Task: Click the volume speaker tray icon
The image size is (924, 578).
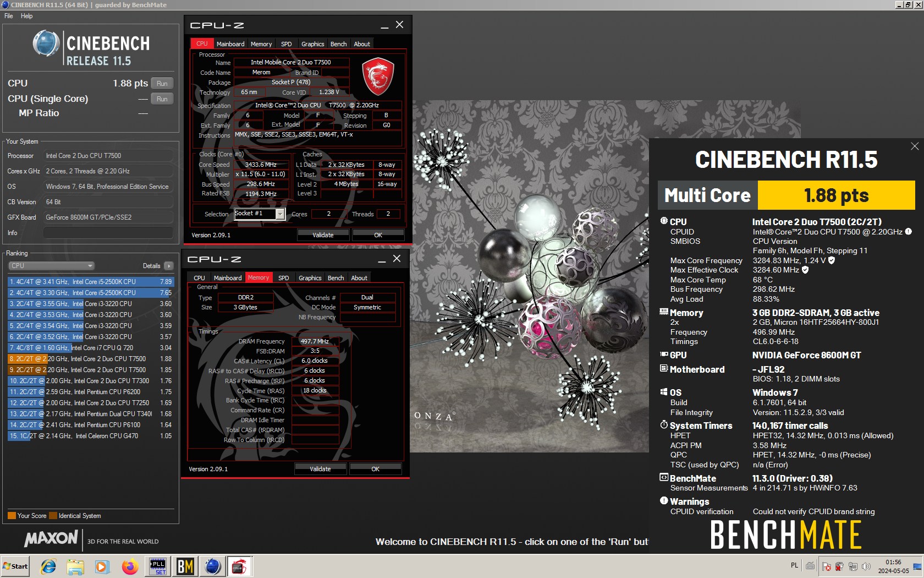Action: tap(867, 566)
